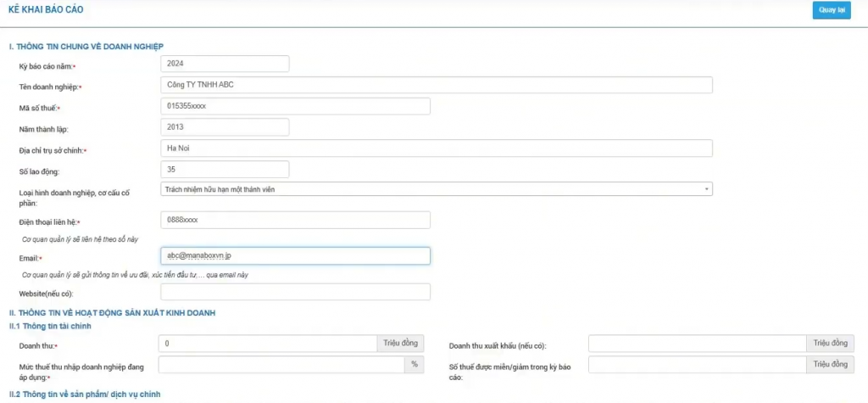Click the percent sign unit label
868x403 pixels.
point(415,365)
